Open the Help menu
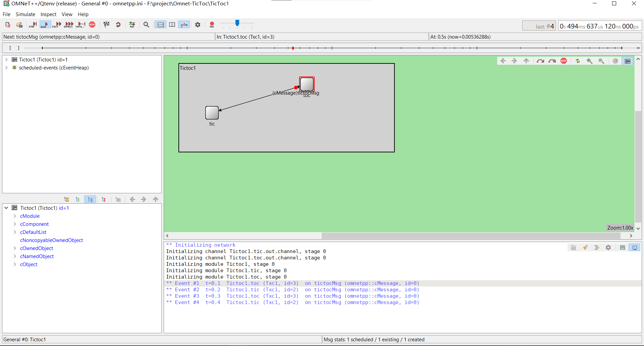Screen dimensions: 644x346 click(x=83, y=14)
